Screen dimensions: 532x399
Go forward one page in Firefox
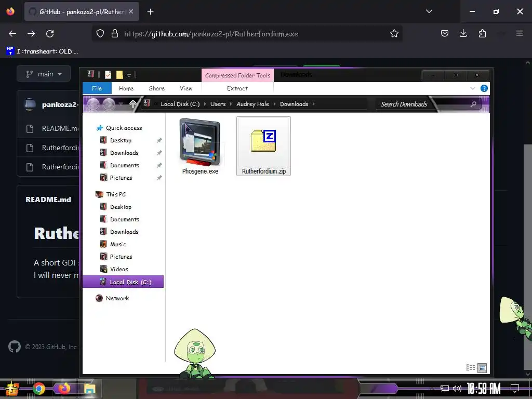(31, 34)
